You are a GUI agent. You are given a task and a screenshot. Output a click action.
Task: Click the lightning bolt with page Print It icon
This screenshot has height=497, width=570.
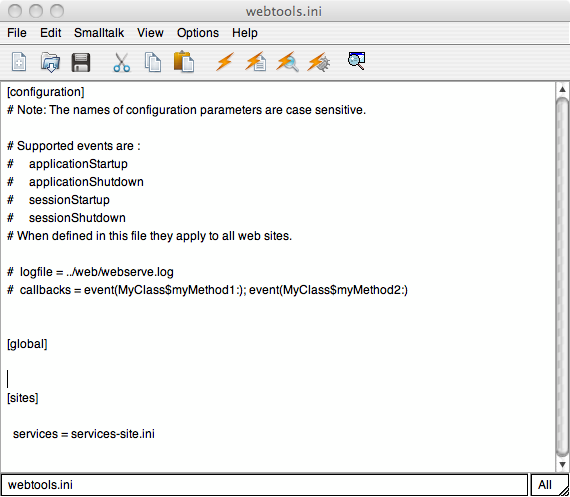(x=256, y=61)
